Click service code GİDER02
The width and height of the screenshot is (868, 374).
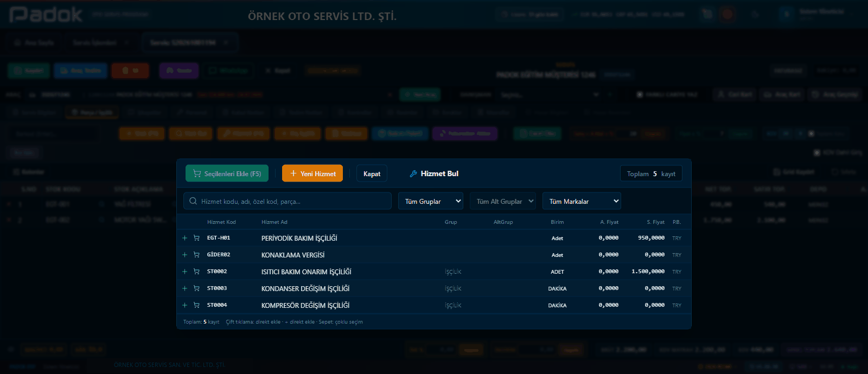[219, 255]
